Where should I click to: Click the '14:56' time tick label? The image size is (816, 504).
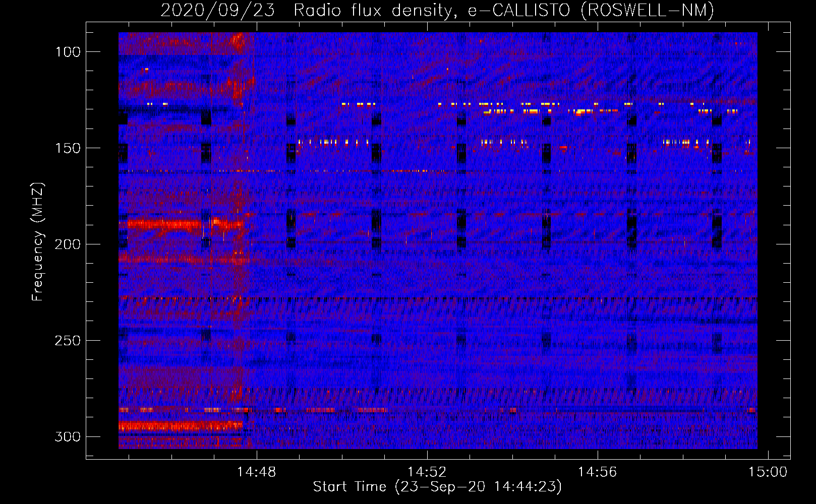[x=598, y=472]
